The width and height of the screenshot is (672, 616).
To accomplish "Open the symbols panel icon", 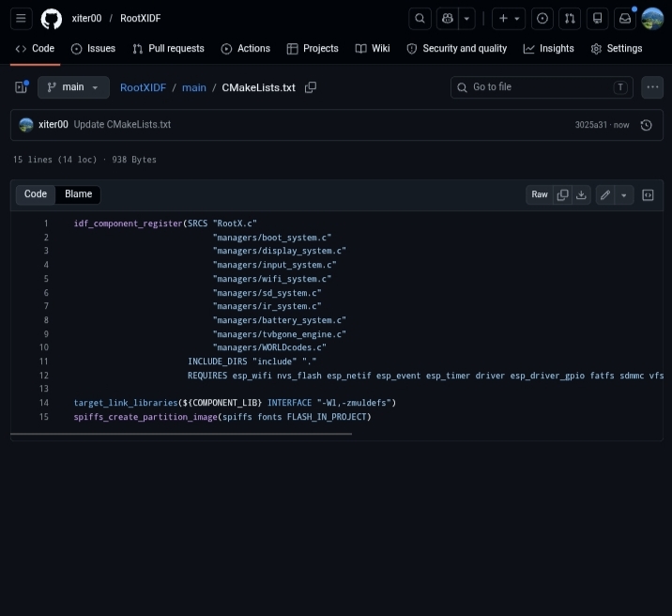I will [648, 194].
